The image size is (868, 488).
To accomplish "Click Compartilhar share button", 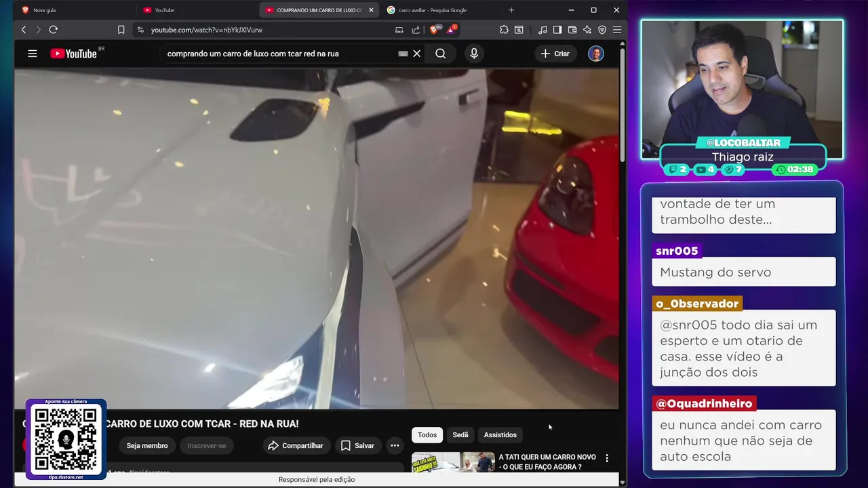I will pyautogui.click(x=296, y=445).
